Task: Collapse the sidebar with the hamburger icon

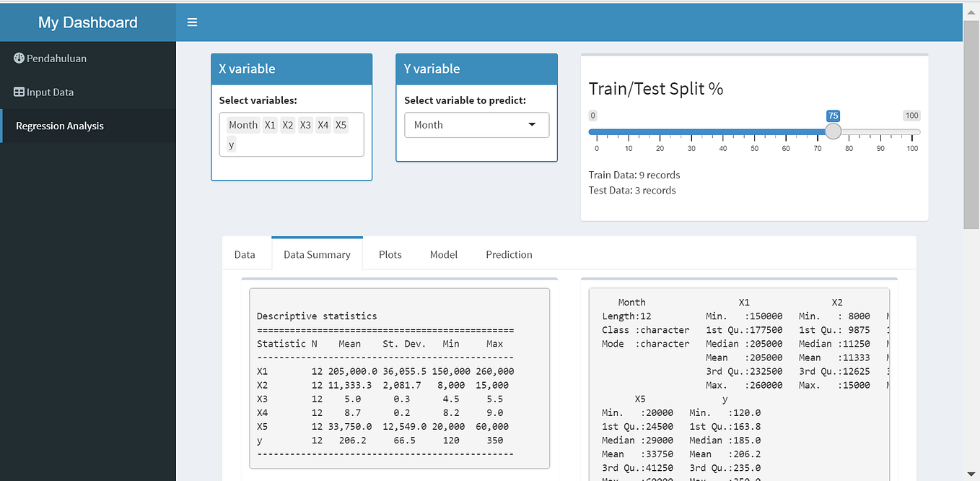Action: click(x=192, y=22)
